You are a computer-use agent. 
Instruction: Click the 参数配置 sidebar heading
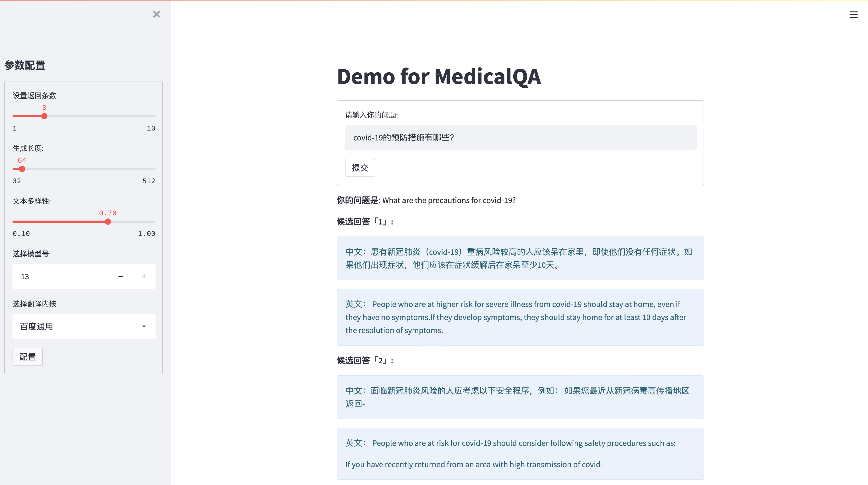pyautogui.click(x=25, y=65)
